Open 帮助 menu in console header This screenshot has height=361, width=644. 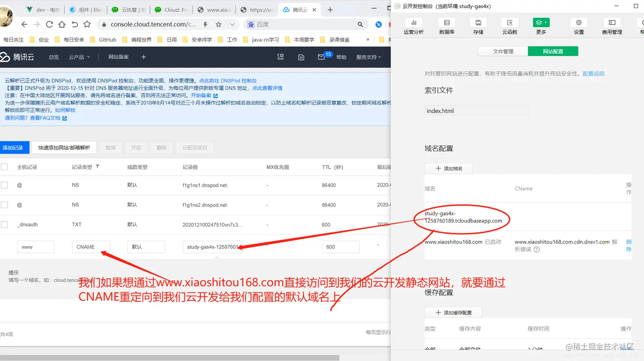click(x=341, y=57)
